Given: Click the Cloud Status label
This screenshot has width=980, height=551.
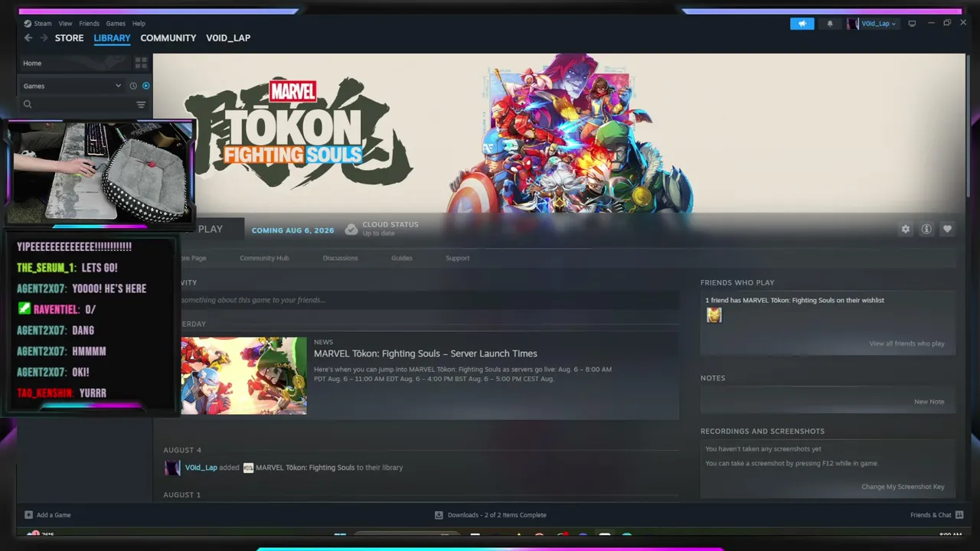Looking at the screenshot, I should (x=390, y=225).
